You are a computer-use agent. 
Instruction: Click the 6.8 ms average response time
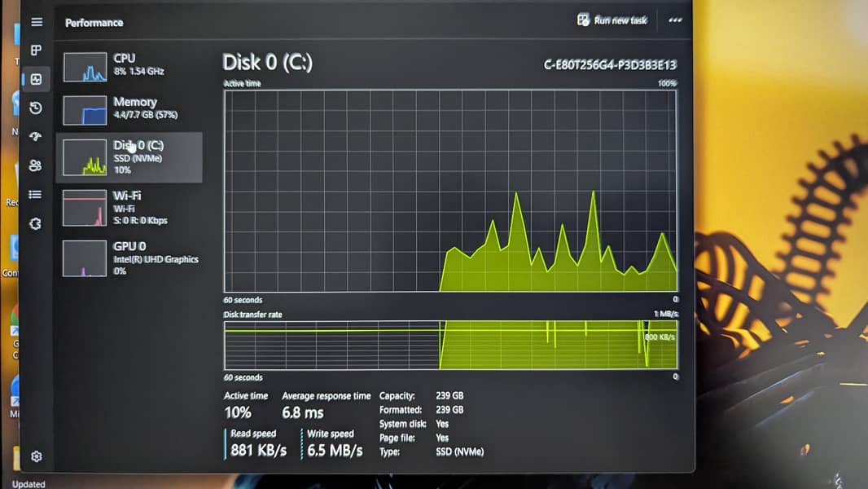(303, 412)
